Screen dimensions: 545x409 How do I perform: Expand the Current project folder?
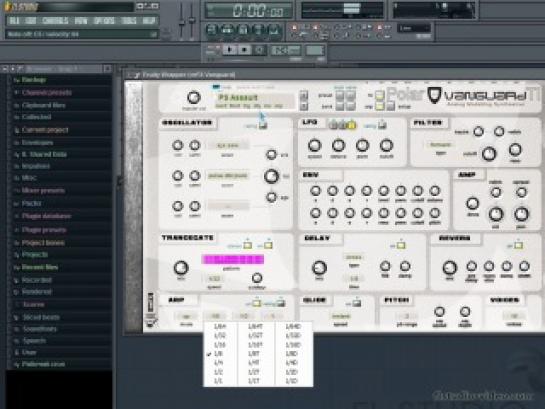coord(45,130)
